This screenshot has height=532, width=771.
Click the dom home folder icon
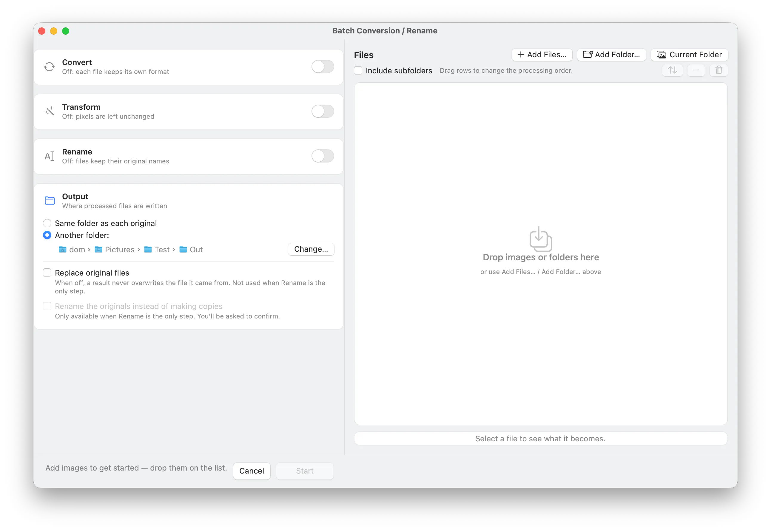coord(62,249)
